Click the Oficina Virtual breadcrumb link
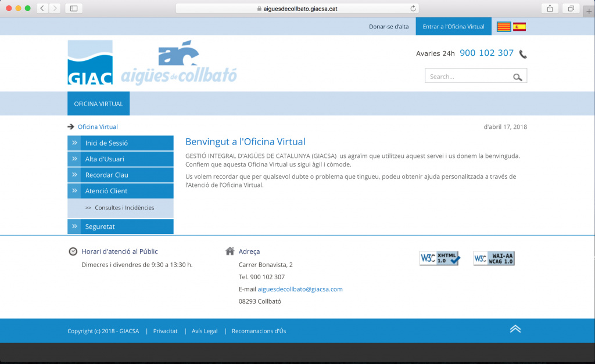The image size is (595, 364). click(x=98, y=127)
